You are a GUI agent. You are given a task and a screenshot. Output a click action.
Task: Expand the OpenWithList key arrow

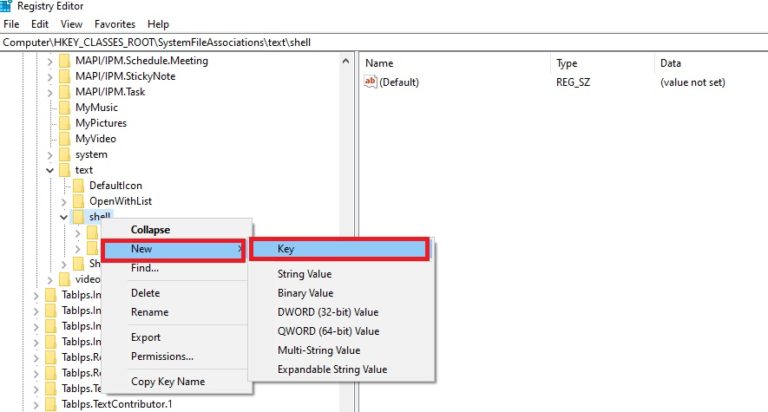[x=64, y=202]
